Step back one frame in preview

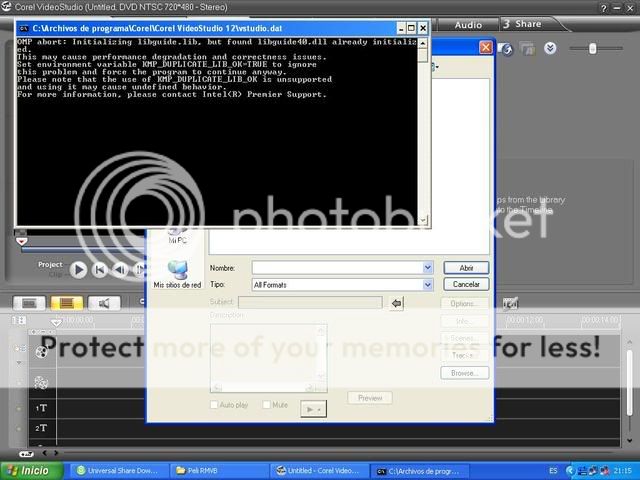pyautogui.click(x=120, y=270)
